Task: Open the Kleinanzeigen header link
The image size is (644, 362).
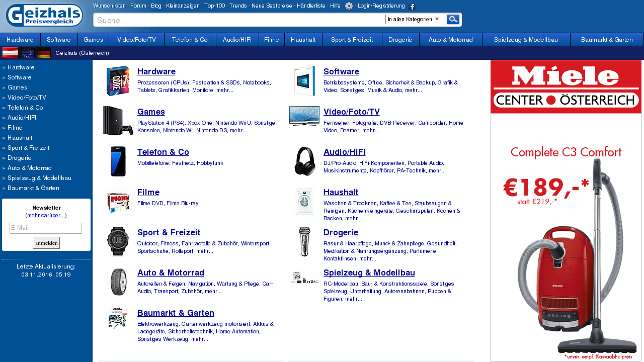Action: (184, 6)
